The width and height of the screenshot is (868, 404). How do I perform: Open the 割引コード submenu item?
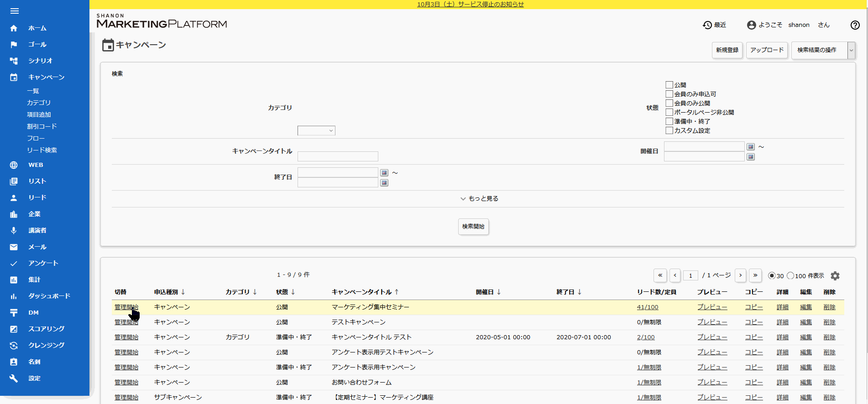(42, 127)
